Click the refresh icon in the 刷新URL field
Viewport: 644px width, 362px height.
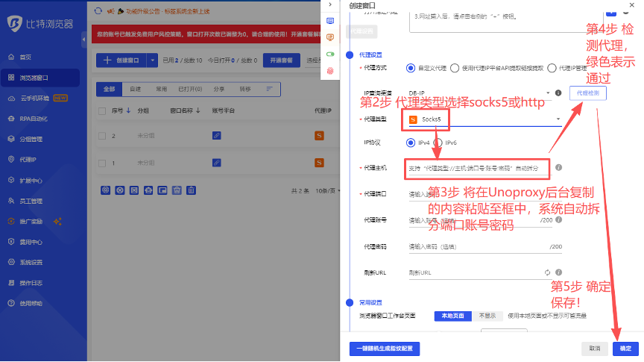pos(548,272)
